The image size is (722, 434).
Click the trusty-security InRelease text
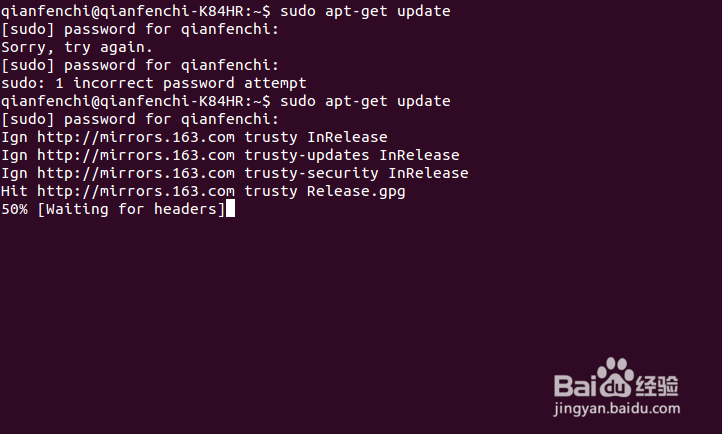click(356, 173)
